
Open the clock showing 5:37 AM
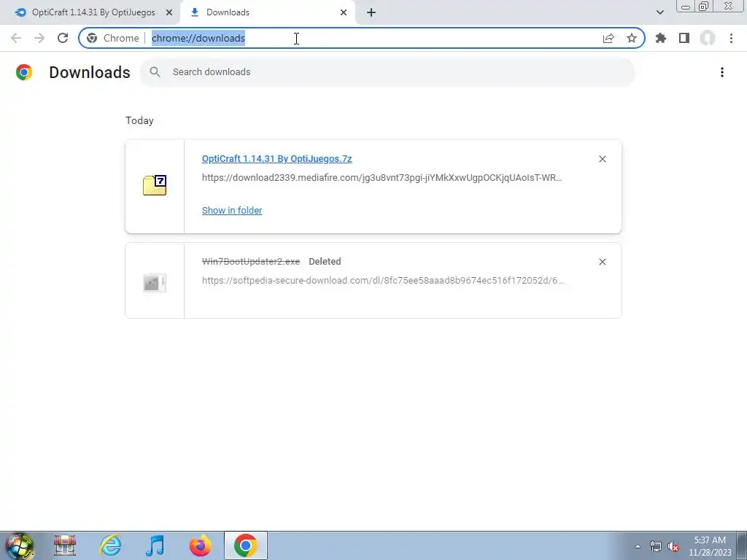click(710, 546)
